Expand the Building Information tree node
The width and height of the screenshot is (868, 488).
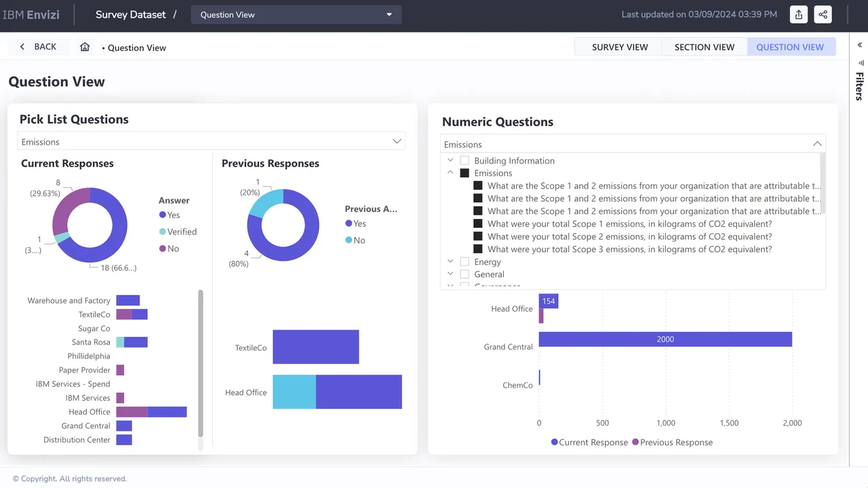pyautogui.click(x=450, y=161)
